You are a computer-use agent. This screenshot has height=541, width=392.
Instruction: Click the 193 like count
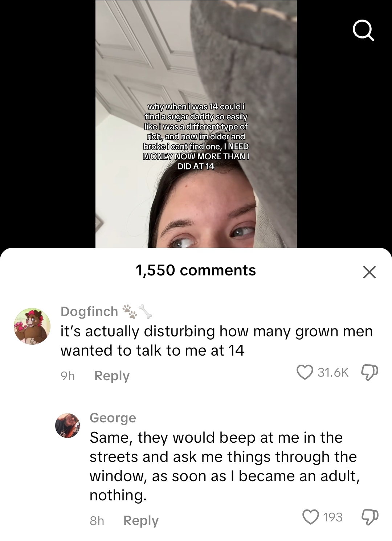coord(332,517)
